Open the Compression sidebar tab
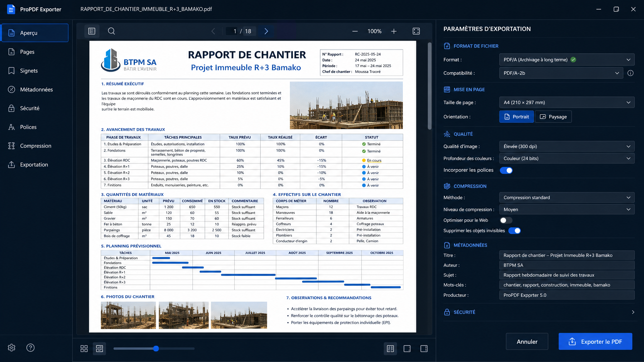Screen dimensions: 644x362 pos(35,146)
